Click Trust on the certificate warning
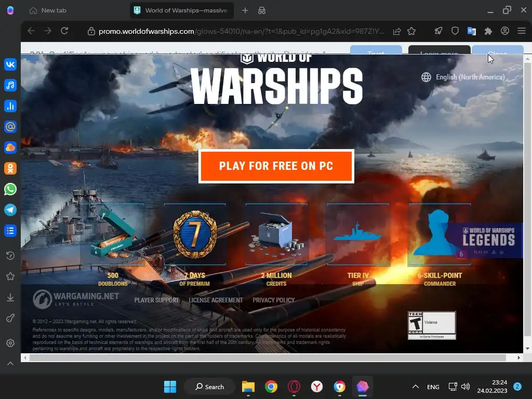The image size is (532, 399). point(376,50)
